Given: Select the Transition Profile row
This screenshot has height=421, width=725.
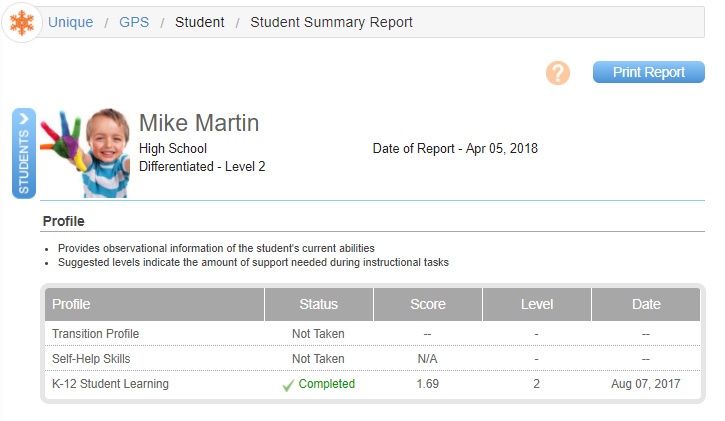Looking at the screenshot, I should [373, 333].
